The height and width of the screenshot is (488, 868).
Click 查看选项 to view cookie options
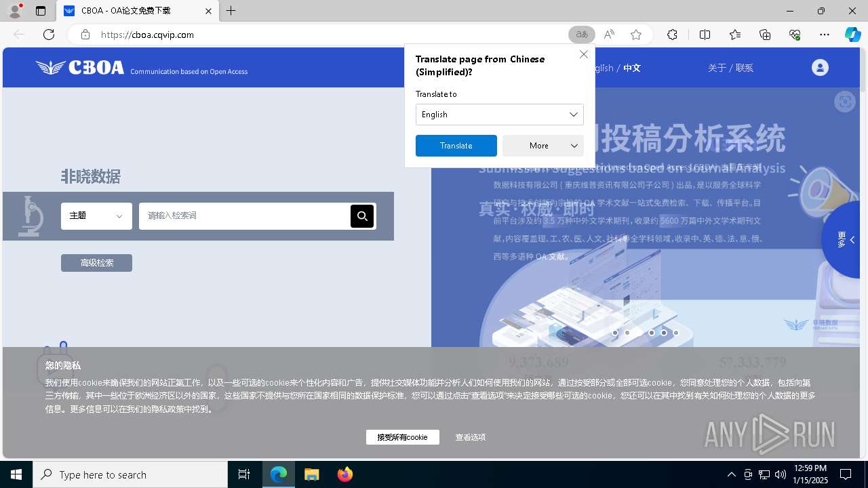pos(471,437)
